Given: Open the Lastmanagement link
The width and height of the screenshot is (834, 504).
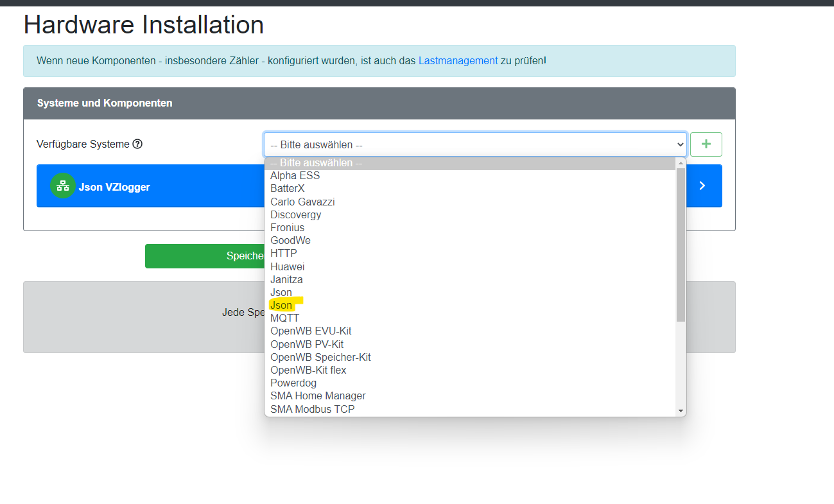Looking at the screenshot, I should point(458,61).
